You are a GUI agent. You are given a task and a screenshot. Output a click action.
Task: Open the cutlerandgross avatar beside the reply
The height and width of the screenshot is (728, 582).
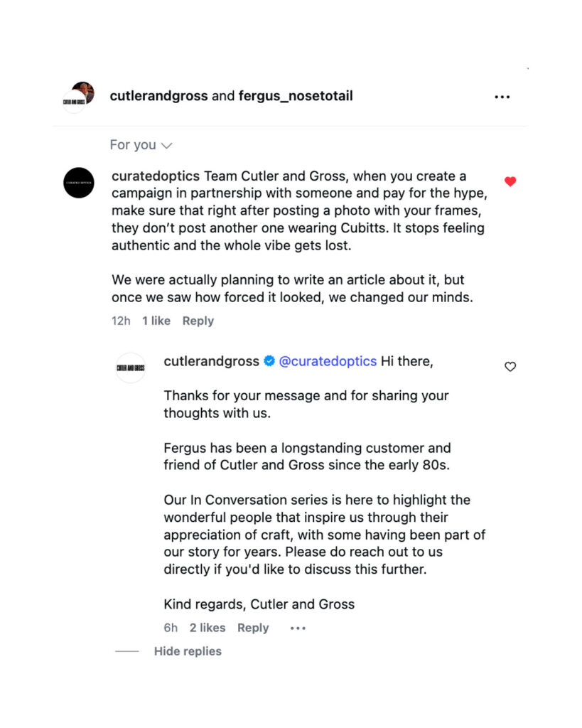(131, 368)
